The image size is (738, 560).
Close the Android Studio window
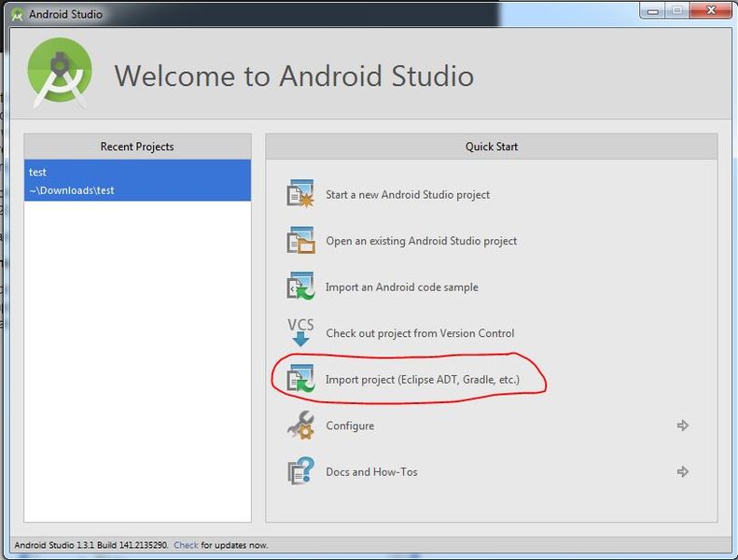coord(711,10)
